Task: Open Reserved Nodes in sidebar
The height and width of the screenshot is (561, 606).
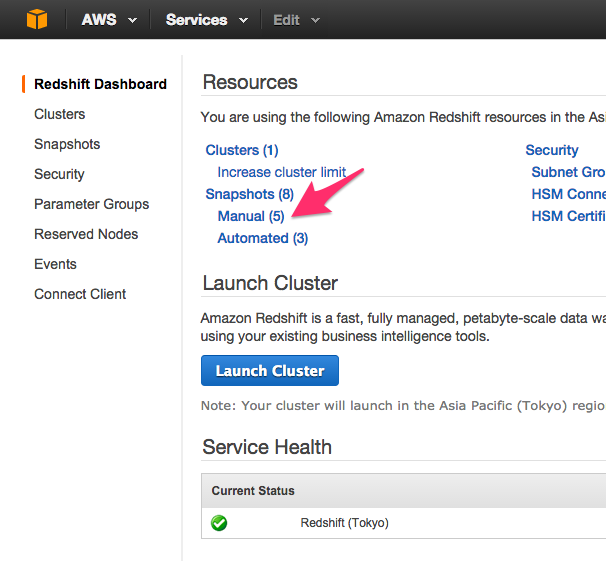Action: pyautogui.click(x=86, y=234)
